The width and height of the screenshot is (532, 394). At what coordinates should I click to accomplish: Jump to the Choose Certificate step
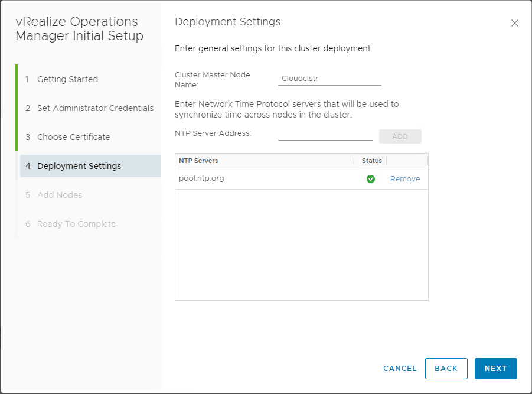[x=73, y=137]
